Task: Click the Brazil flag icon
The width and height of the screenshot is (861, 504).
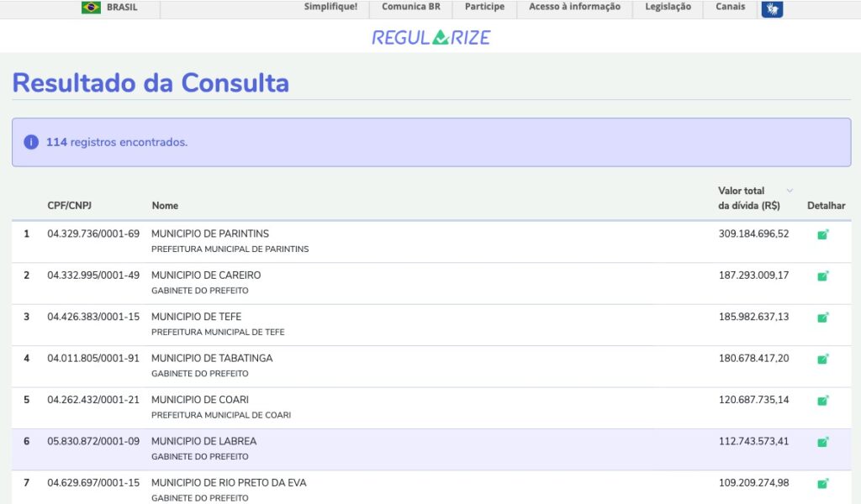Action: pos(91,8)
